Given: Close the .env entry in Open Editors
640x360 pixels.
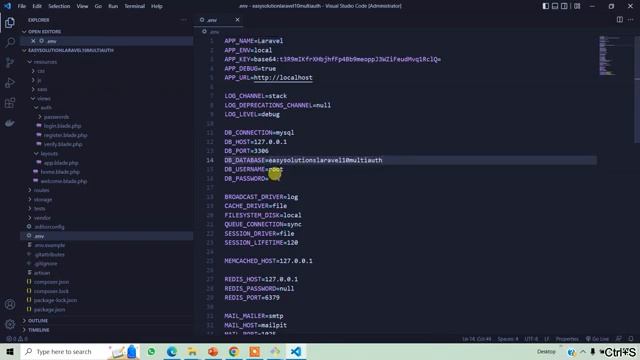Looking at the screenshot, I should 33,41.
